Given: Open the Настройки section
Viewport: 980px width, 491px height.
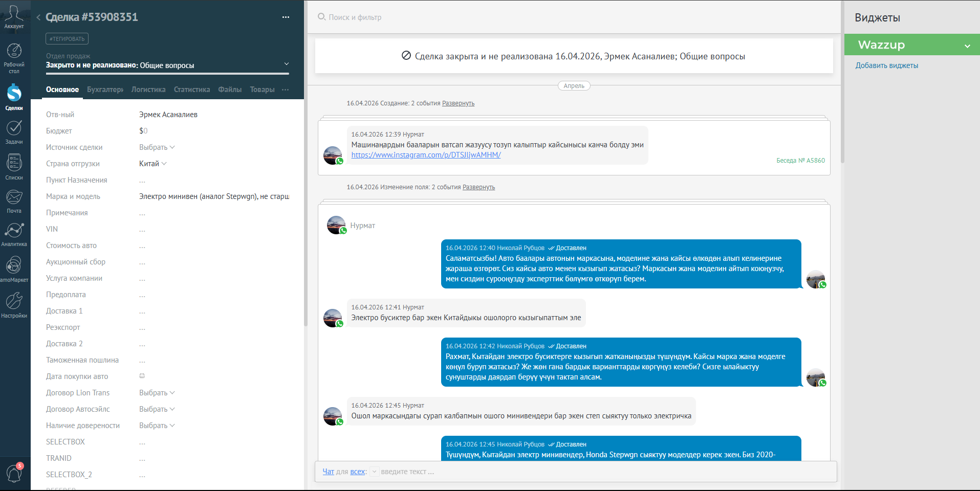Looking at the screenshot, I should pos(14,305).
